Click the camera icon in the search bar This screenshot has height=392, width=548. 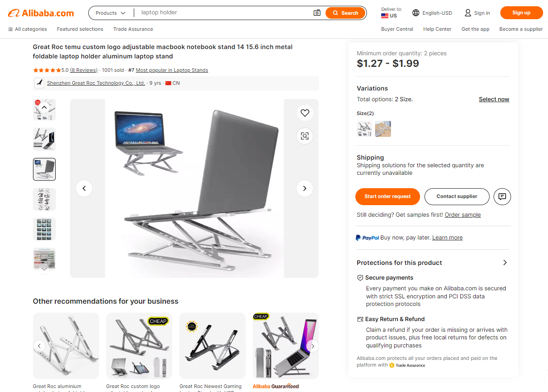pyautogui.click(x=317, y=13)
